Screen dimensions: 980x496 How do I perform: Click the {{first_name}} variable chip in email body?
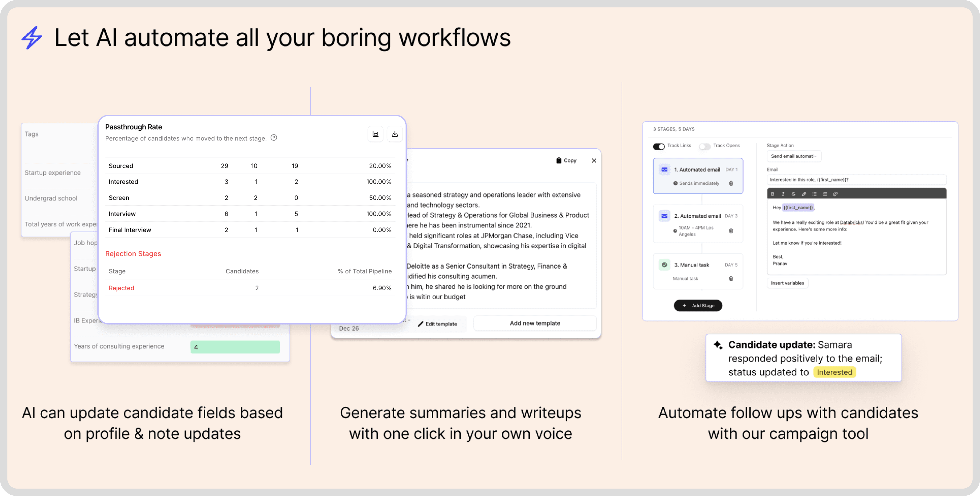[x=798, y=208]
